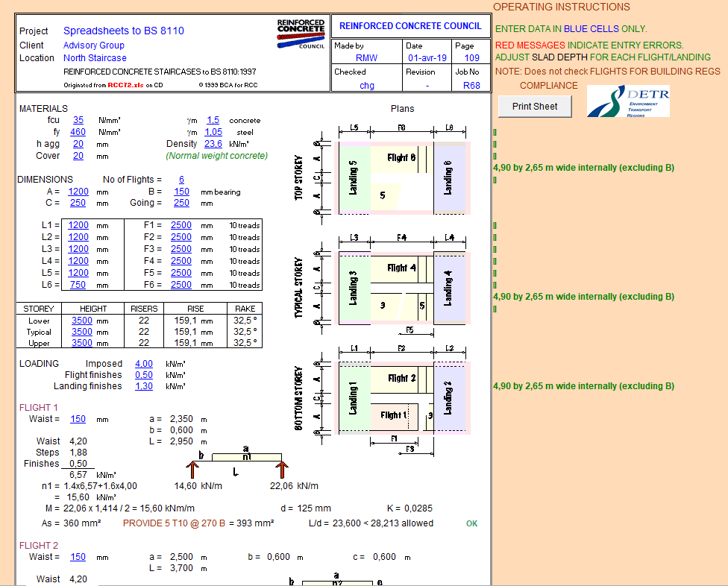This screenshot has width=728, height=586.
Task: Click the Bottom Storey plan diagram
Action: coord(383,400)
